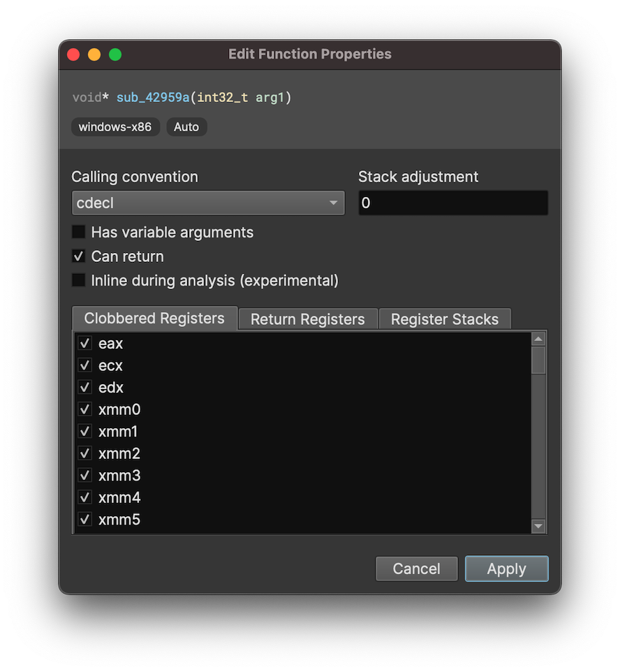Image resolution: width=620 pixels, height=672 pixels.
Task: Click the Auto analysis tag
Action: point(186,126)
